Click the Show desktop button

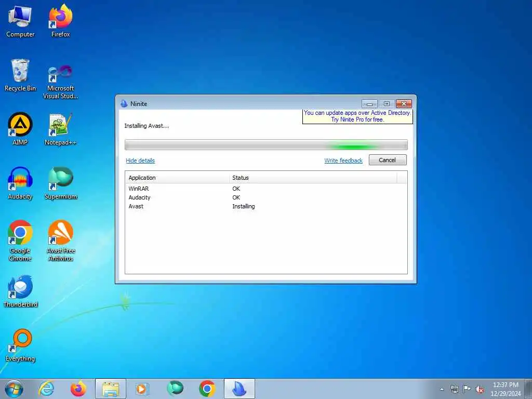tap(528, 389)
